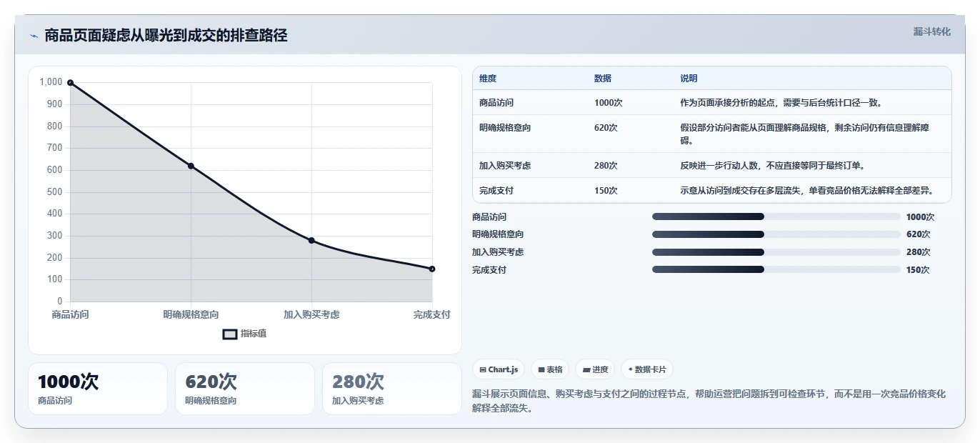Screen dimensions: 980x443
Task: Click the 漏斗转化 label in the header
Action: pyautogui.click(x=932, y=31)
